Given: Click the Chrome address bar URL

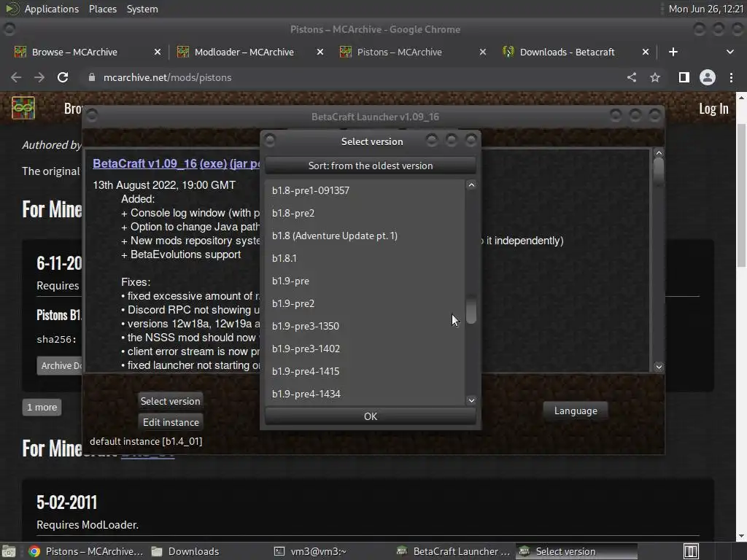Looking at the screenshot, I should 167,77.
